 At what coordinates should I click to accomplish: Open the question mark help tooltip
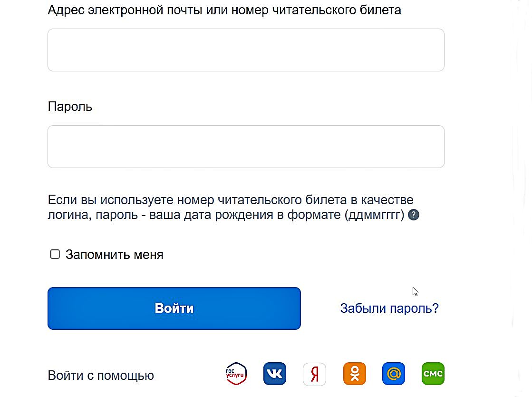pyautogui.click(x=414, y=215)
